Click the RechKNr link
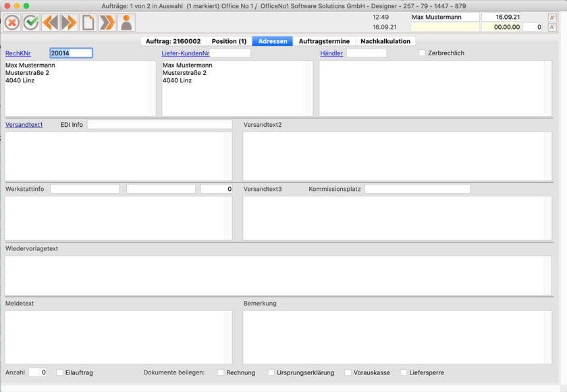The width and height of the screenshot is (567, 392). tap(18, 53)
